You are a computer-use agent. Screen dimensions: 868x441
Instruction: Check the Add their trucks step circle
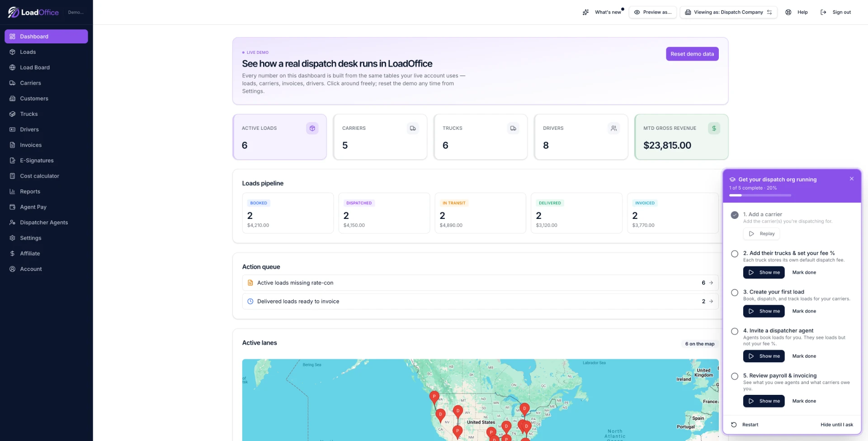(735, 254)
